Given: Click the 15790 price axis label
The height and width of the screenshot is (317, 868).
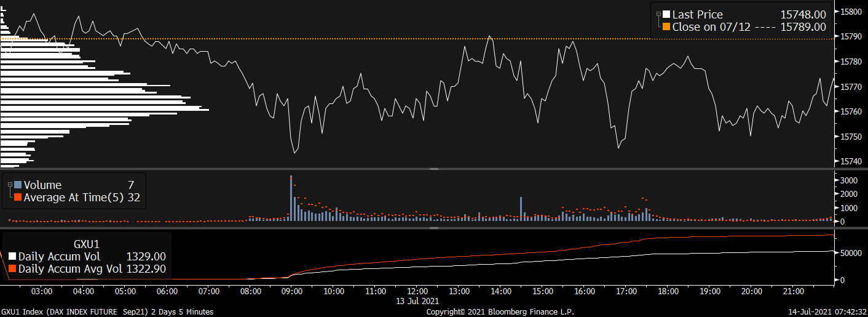Looking at the screenshot, I should [850, 36].
